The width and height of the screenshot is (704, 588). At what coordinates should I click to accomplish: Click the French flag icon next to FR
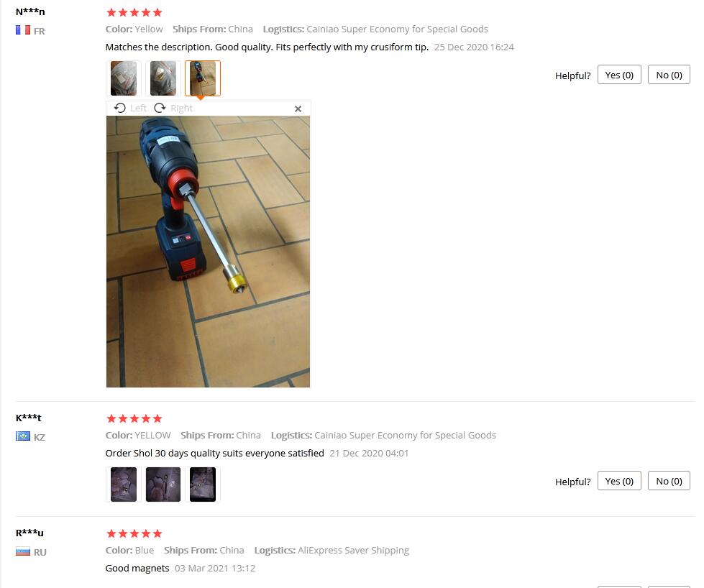click(x=23, y=30)
